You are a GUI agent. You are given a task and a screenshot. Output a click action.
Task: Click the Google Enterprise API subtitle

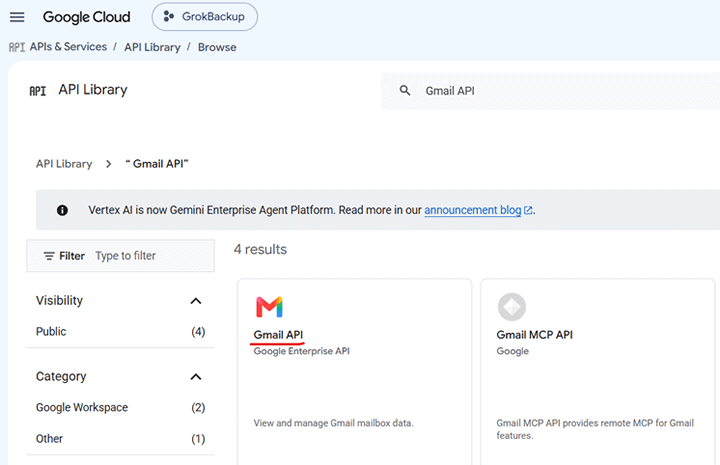[301, 351]
